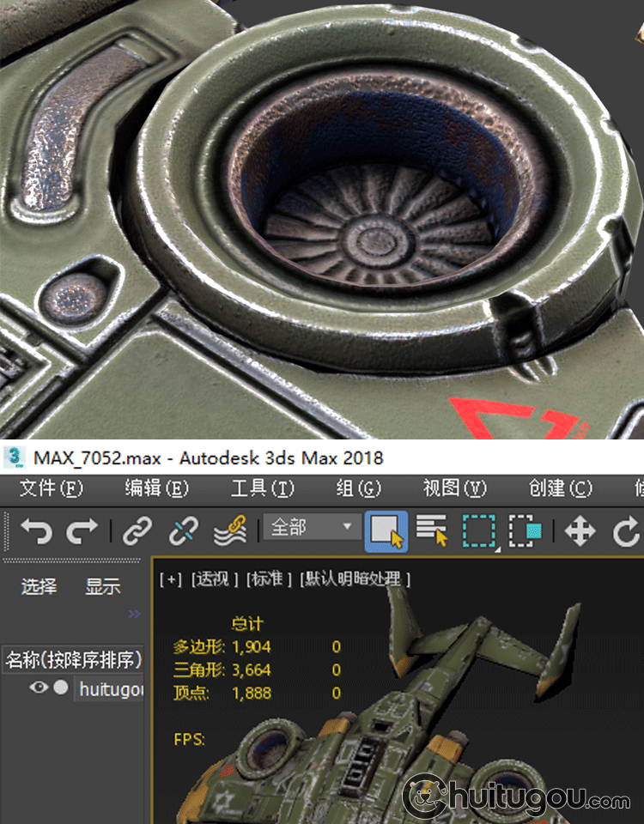Open the 显示 menu in Scene Explorer
The image size is (644, 824).
tap(103, 586)
